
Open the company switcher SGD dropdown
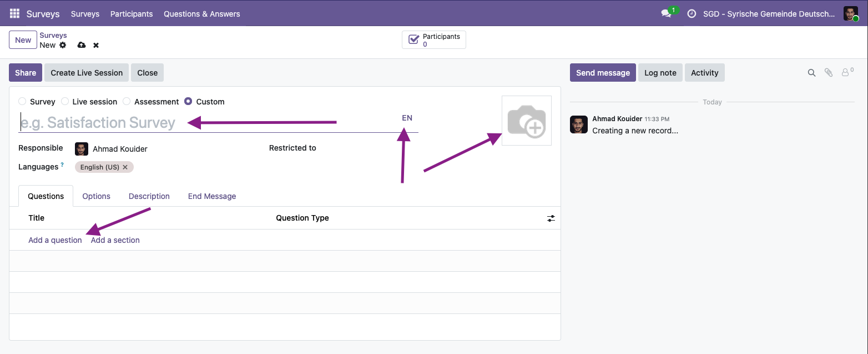(x=769, y=14)
